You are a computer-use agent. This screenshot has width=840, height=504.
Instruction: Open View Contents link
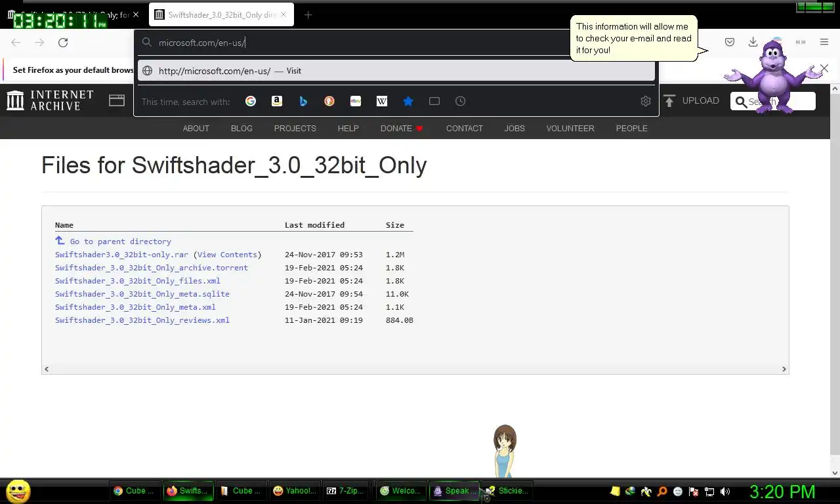[x=227, y=255]
